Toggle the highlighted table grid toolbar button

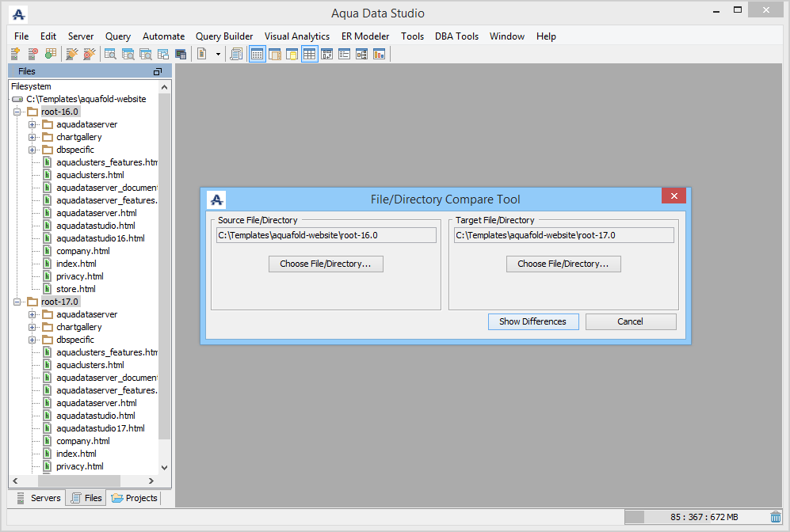pyautogui.click(x=309, y=54)
